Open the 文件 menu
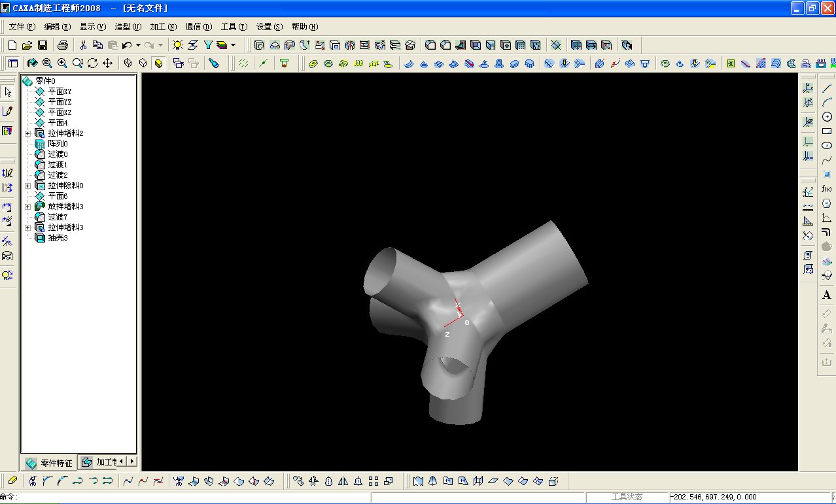Viewport: 836px width, 504px height. 22,27
